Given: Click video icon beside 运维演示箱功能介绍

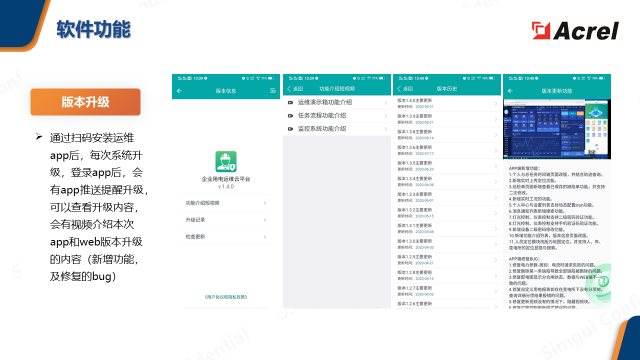Looking at the screenshot, I should coord(291,102).
